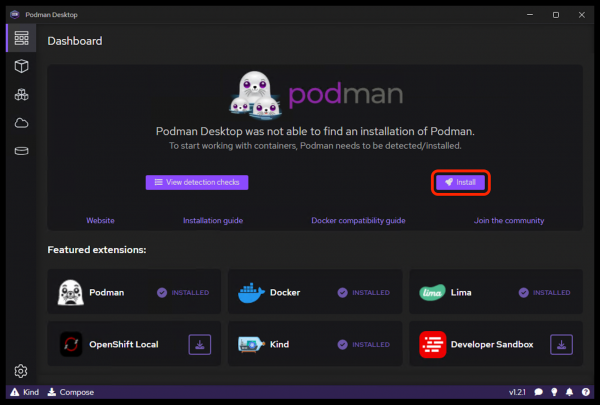Open the notifications bell icon
The width and height of the screenshot is (600, 405).
570,393
